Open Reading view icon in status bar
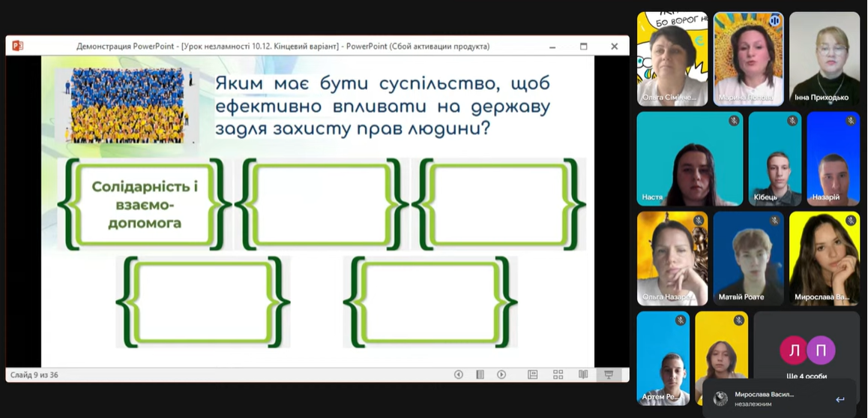Screen dimensions: 868x418 pos(583,374)
